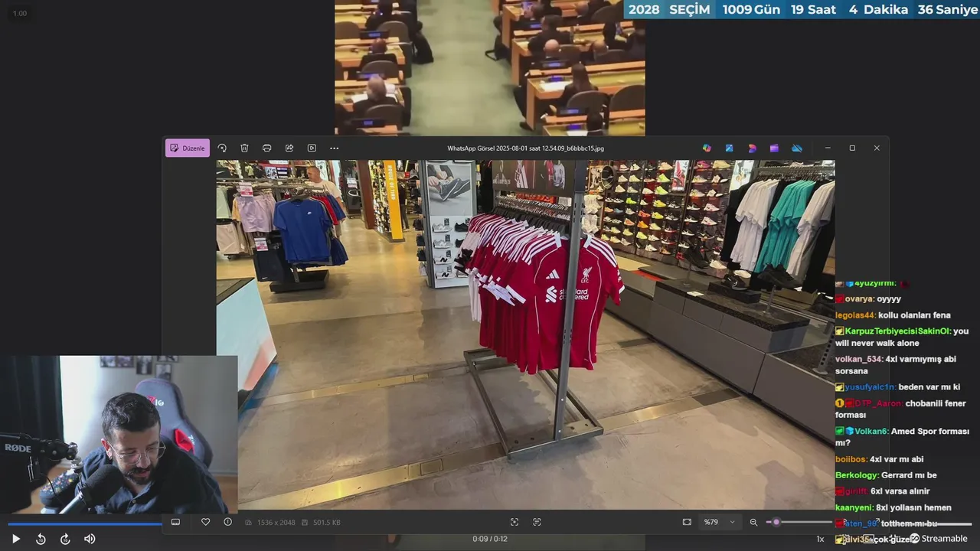Click the Volkan6 chat message
The width and height of the screenshot is (980, 551).
point(902,437)
